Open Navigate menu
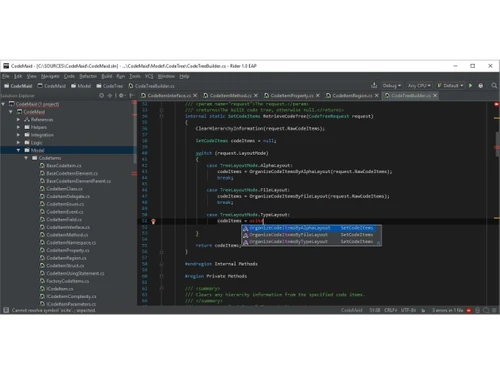Viewport: 500px width, 375px height. 50,76
